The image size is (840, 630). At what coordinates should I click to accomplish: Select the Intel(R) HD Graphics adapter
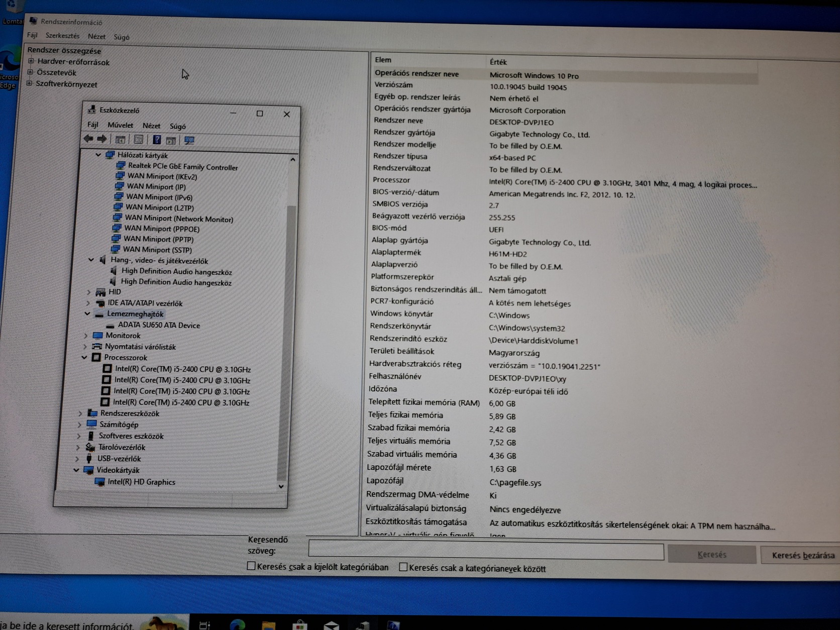coord(141,482)
